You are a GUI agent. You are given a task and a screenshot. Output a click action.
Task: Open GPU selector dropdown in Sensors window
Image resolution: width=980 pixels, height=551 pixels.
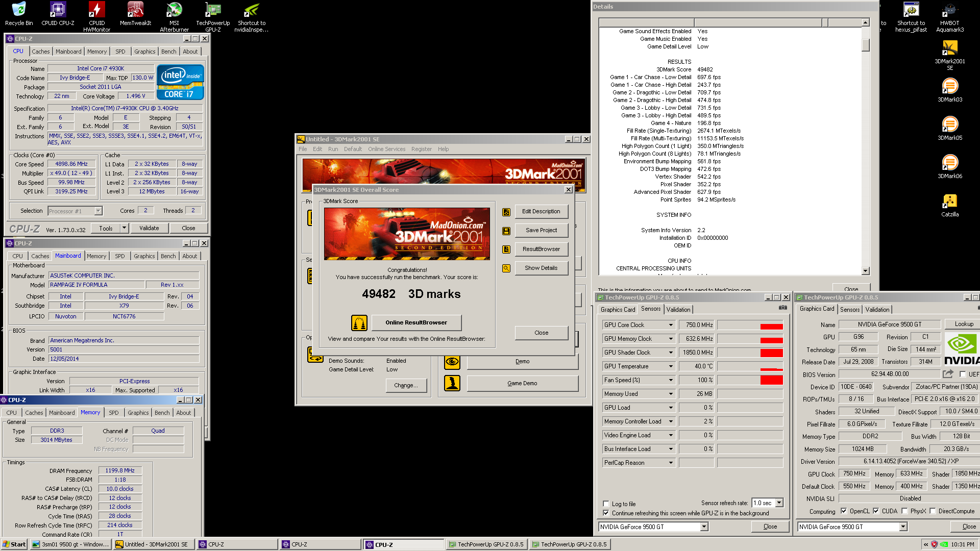tap(704, 527)
